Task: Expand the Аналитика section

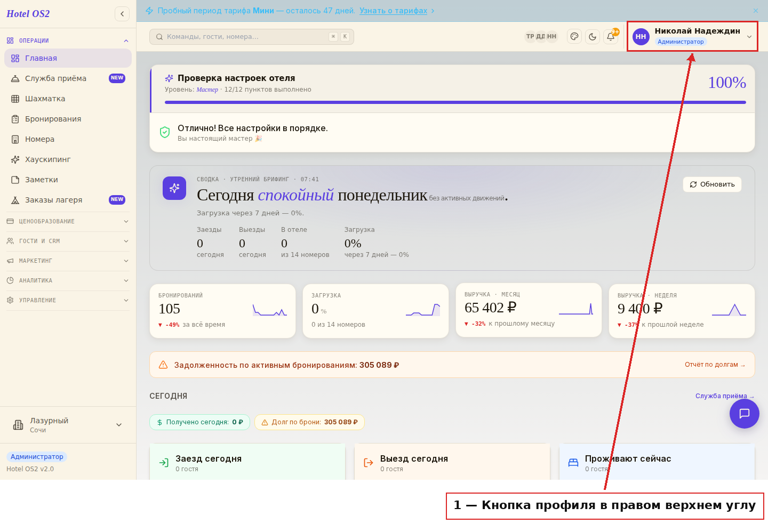Action: click(x=68, y=280)
